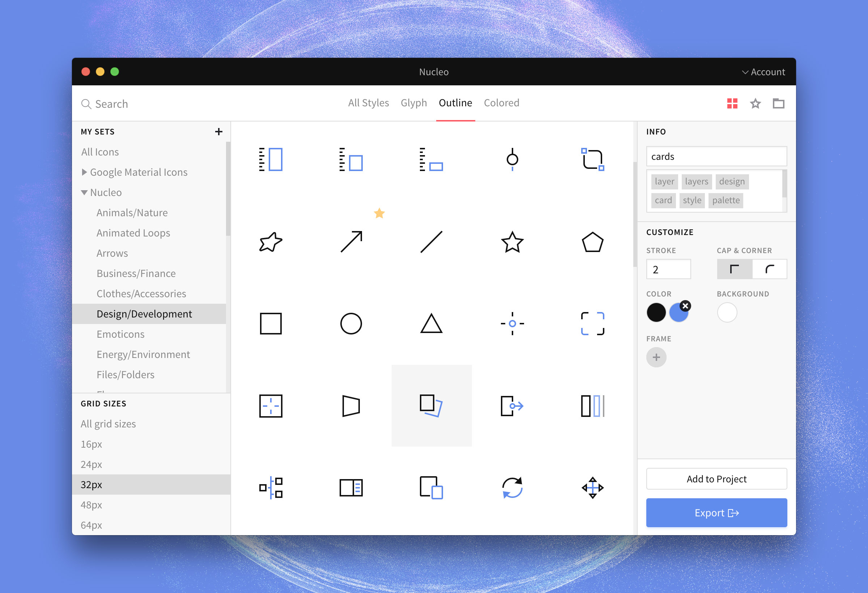
Task: Add a new set with the plus icon
Action: (x=218, y=132)
